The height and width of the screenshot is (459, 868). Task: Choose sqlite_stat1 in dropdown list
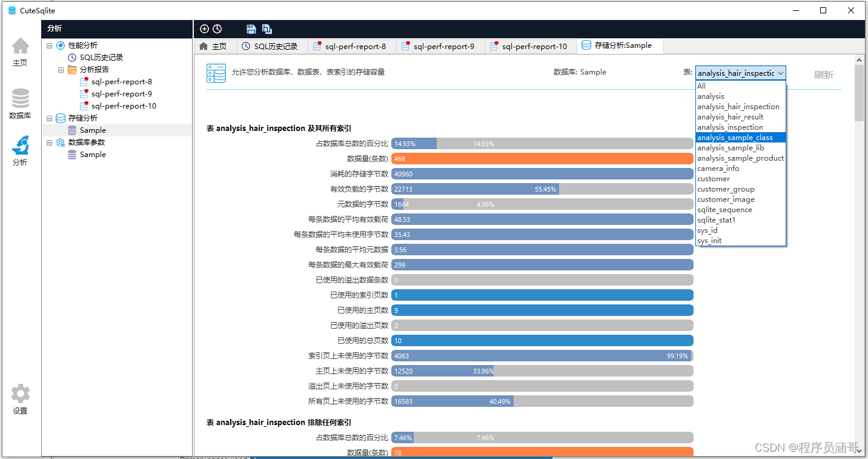741,220
